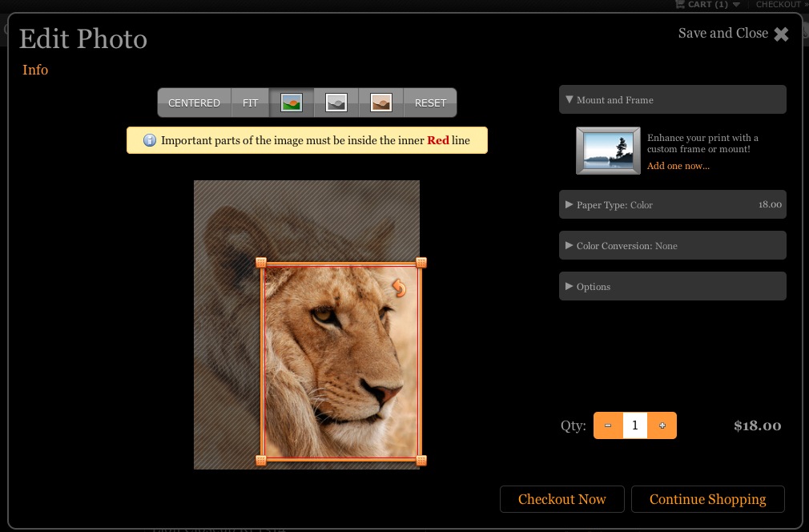This screenshot has width=809, height=532.
Task: Click the orange rotate arrow on the crop
Action: pos(399,288)
